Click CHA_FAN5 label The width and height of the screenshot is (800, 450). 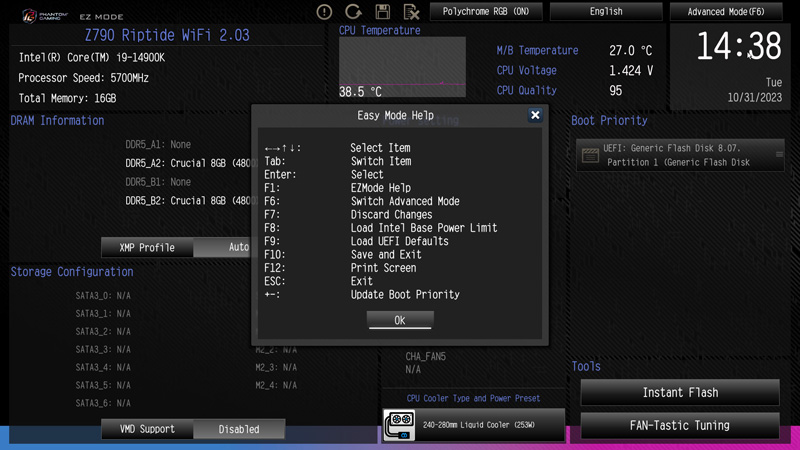(426, 357)
